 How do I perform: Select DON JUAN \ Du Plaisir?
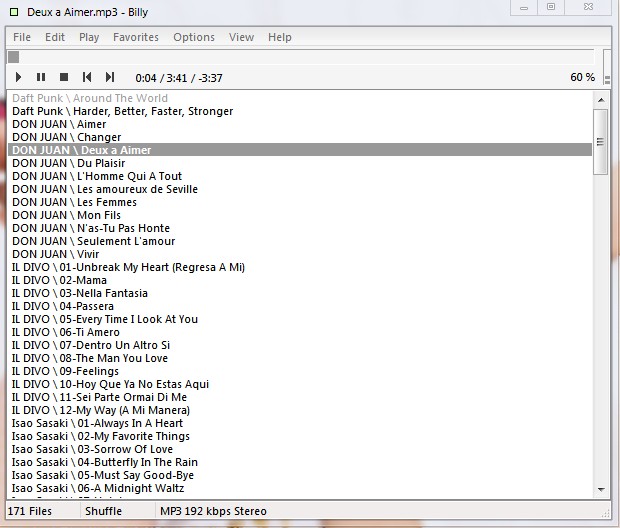pos(300,163)
